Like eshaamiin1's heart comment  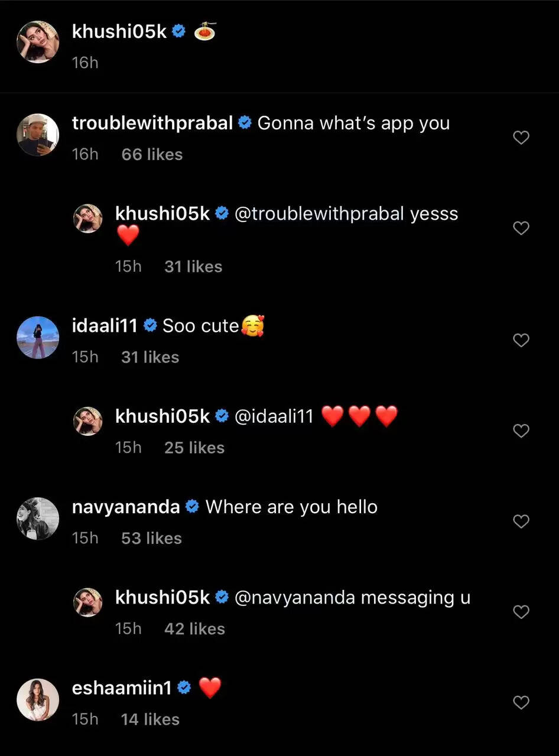[x=521, y=702]
